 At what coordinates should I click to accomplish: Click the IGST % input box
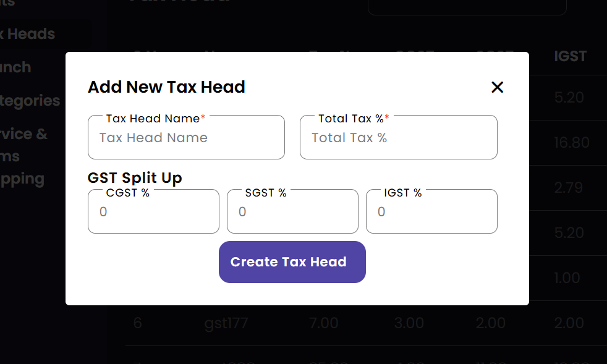[431, 212]
